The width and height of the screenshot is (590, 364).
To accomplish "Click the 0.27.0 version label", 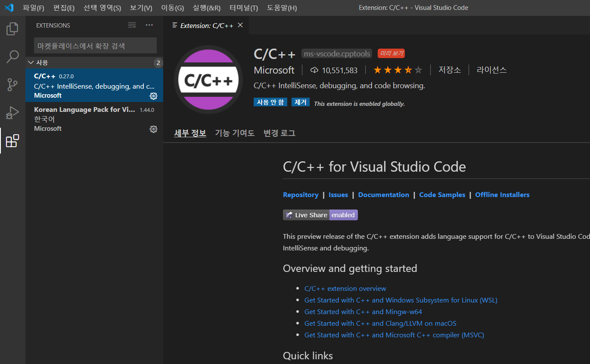I will pos(66,77).
